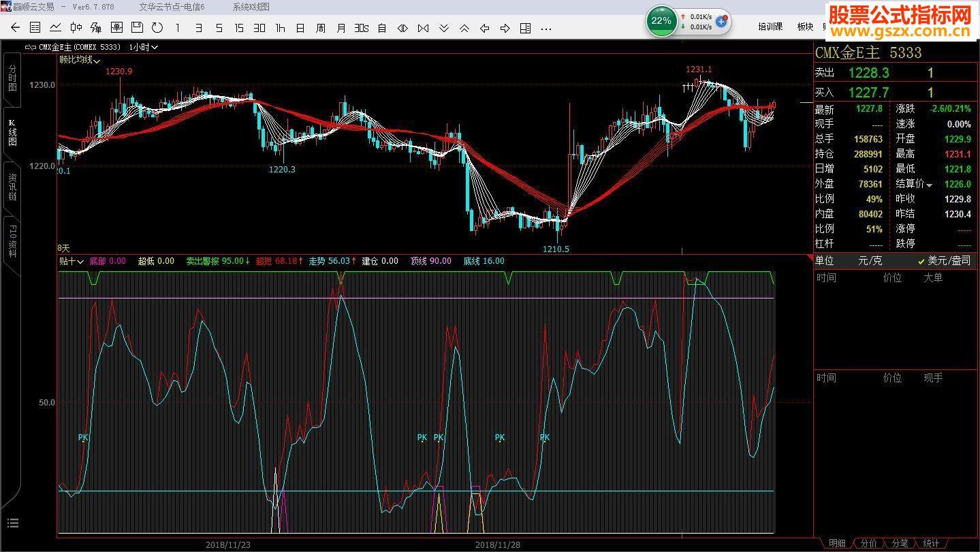Switch to the 分时图 side tab
980x552 pixels.
12,78
